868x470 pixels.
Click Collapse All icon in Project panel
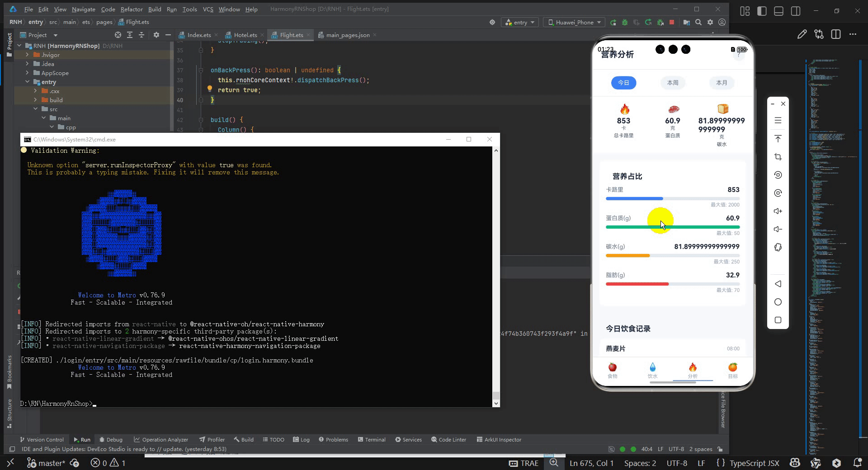click(142, 35)
